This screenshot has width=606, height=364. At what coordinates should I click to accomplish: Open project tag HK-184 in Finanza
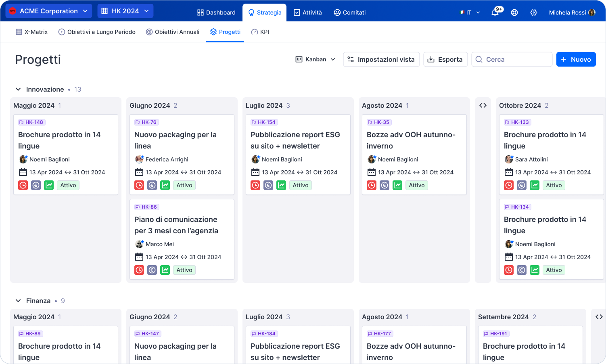(264, 334)
